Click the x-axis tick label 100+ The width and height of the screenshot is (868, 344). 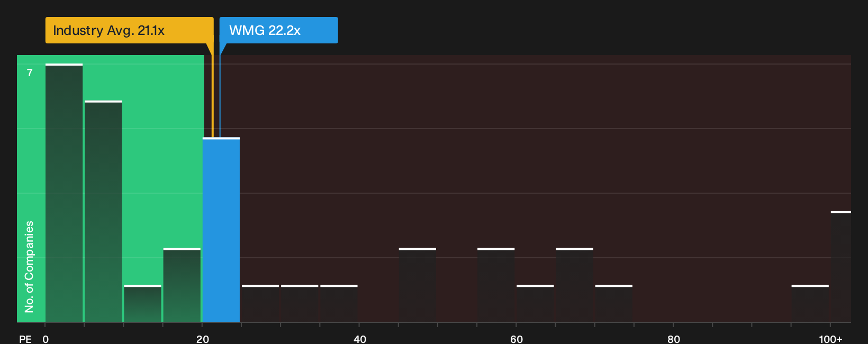830,339
